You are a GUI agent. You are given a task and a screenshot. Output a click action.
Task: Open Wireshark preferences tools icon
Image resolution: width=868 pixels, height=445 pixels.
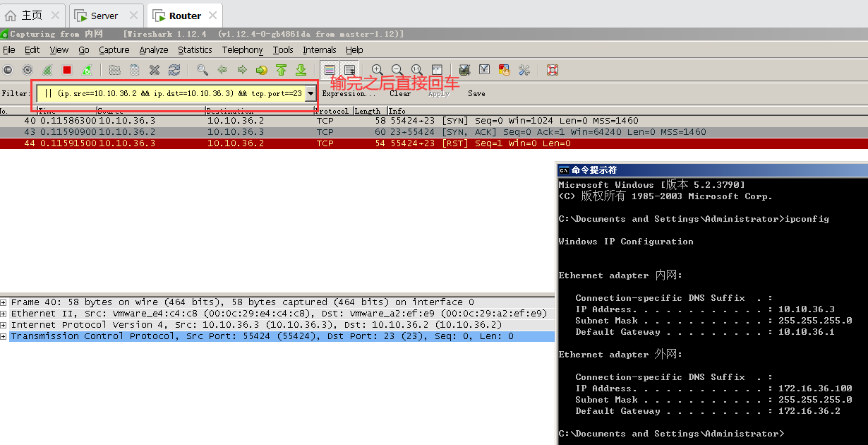[524, 70]
